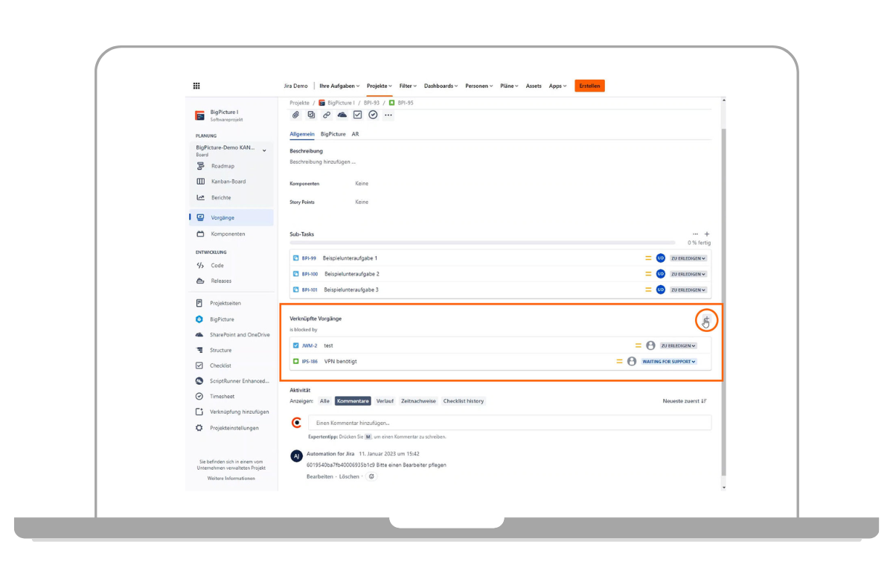Screen dimensions: 893x588
Task: Click the link chain icon in the issue toolbar
Action: click(x=327, y=115)
